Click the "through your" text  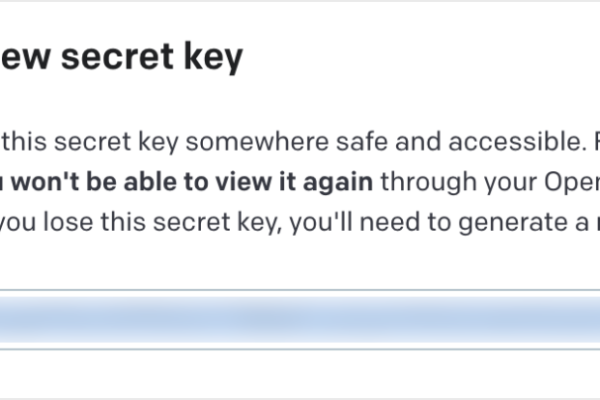[x=437, y=182]
